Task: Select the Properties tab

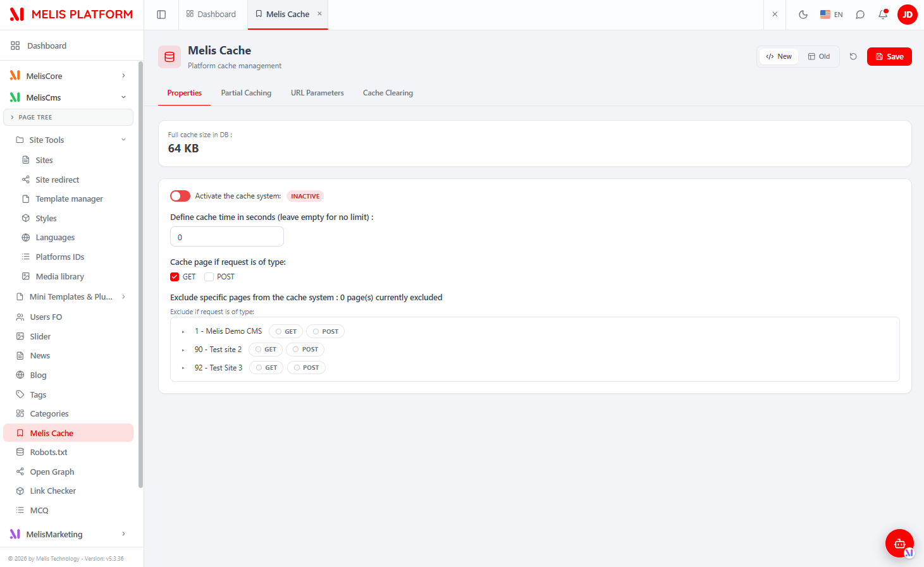Action: (185, 93)
